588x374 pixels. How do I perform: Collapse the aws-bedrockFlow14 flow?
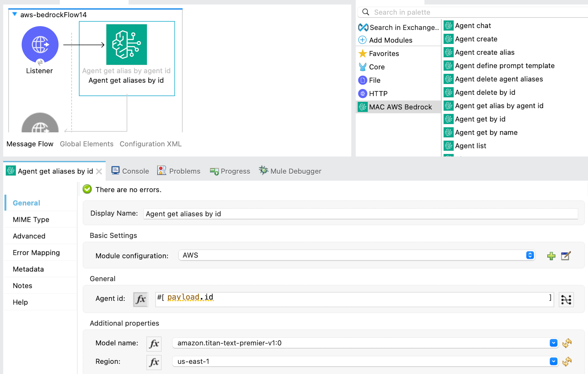pyautogui.click(x=15, y=14)
